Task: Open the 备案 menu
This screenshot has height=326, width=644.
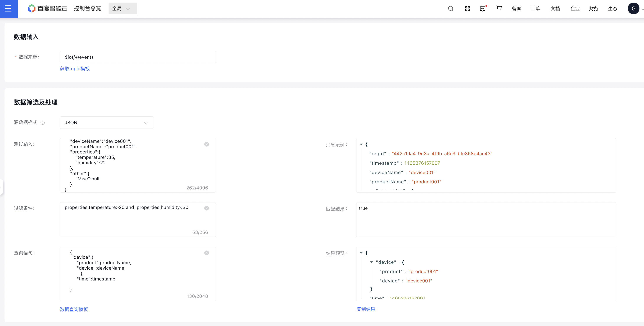Action: point(517,9)
